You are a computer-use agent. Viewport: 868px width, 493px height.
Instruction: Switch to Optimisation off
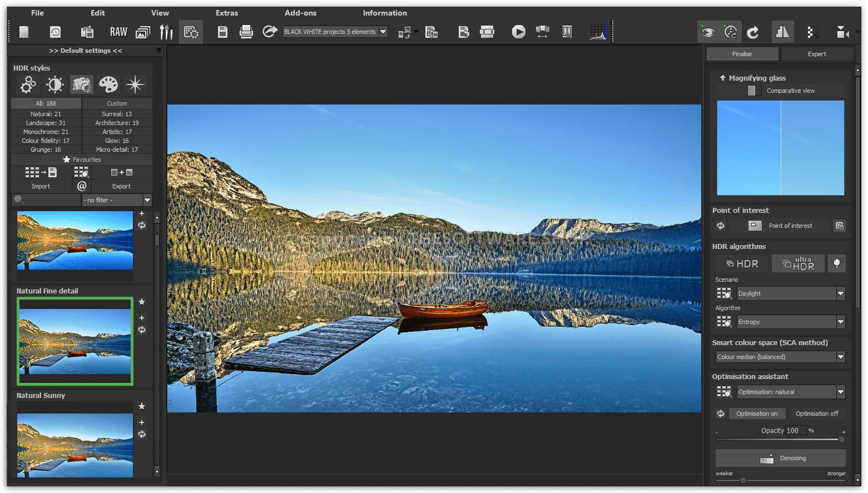pyautogui.click(x=816, y=414)
